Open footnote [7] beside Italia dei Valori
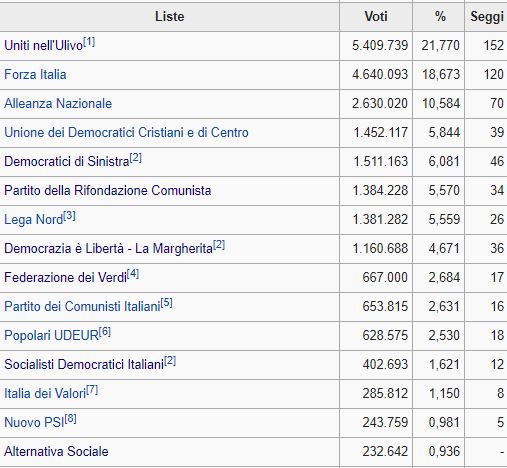 pos(92,390)
